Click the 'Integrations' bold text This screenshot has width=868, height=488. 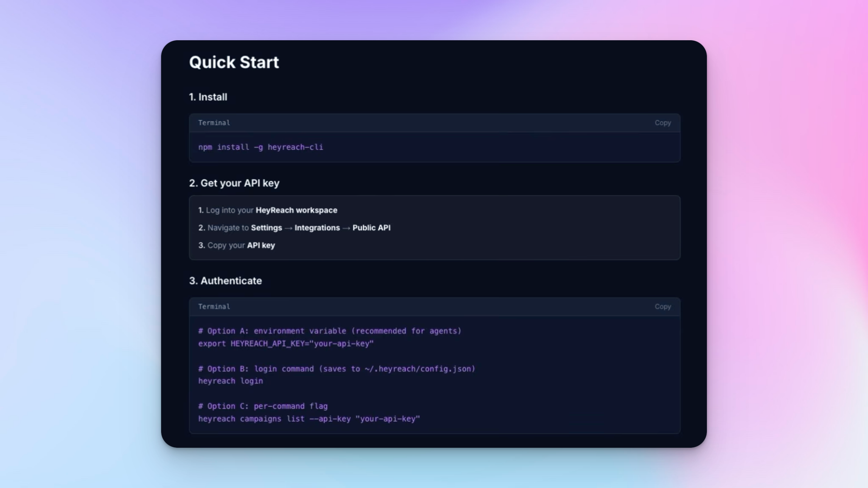click(x=317, y=228)
